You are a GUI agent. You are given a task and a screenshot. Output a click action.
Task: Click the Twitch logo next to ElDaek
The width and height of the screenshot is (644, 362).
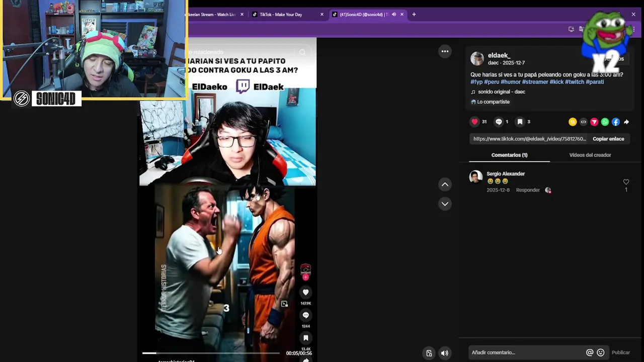point(243,86)
